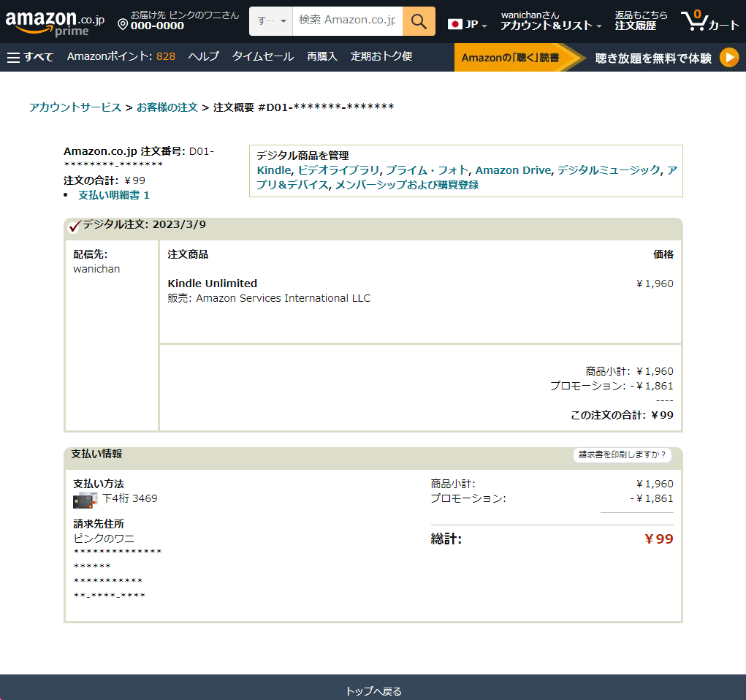
Task: Click the Amazon.co.jp prime logo
Action: pyautogui.click(x=55, y=23)
